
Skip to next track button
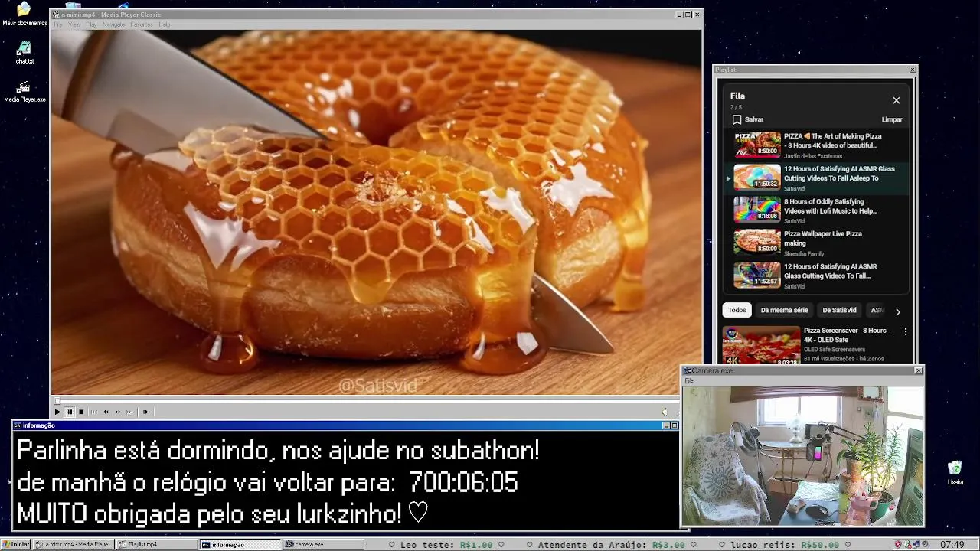pos(129,412)
